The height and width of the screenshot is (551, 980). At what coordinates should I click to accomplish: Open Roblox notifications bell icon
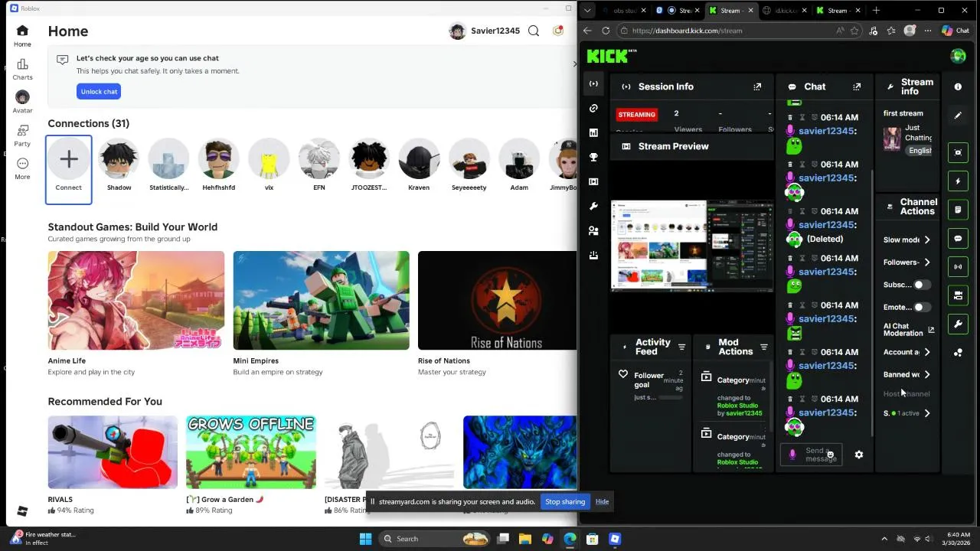(558, 31)
